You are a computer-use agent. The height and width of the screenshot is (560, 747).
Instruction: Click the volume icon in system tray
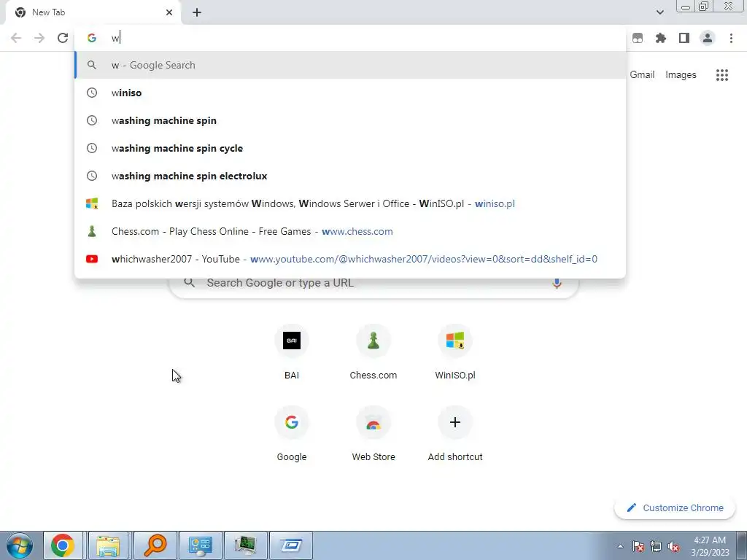(673, 547)
